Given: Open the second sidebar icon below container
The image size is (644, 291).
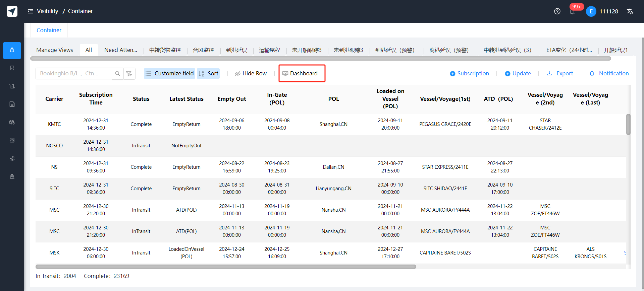Looking at the screenshot, I should [x=12, y=68].
